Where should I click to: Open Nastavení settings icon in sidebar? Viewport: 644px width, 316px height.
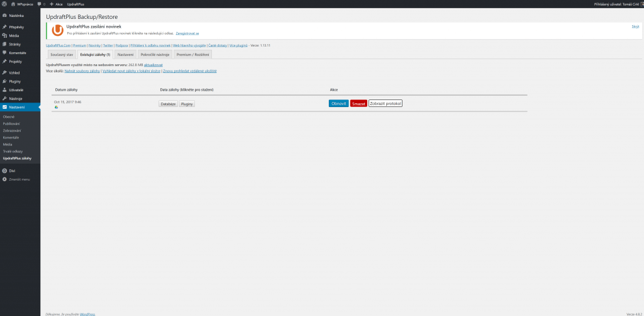pos(4,107)
